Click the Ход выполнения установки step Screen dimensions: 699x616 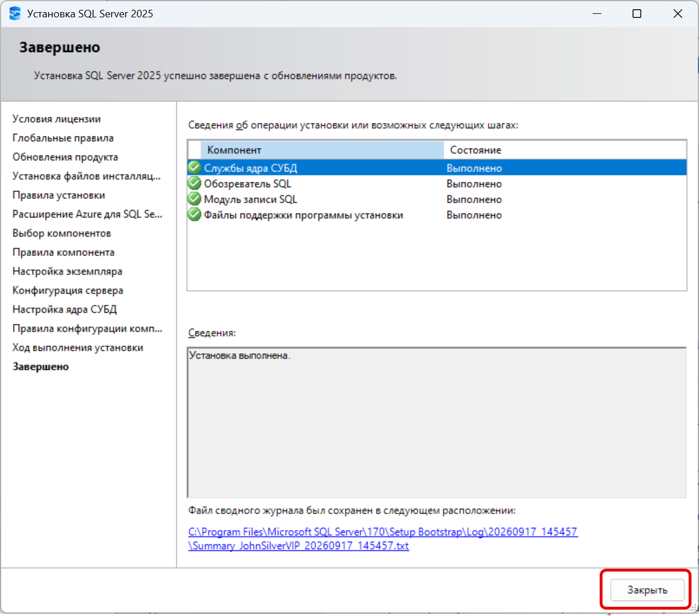(x=78, y=348)
